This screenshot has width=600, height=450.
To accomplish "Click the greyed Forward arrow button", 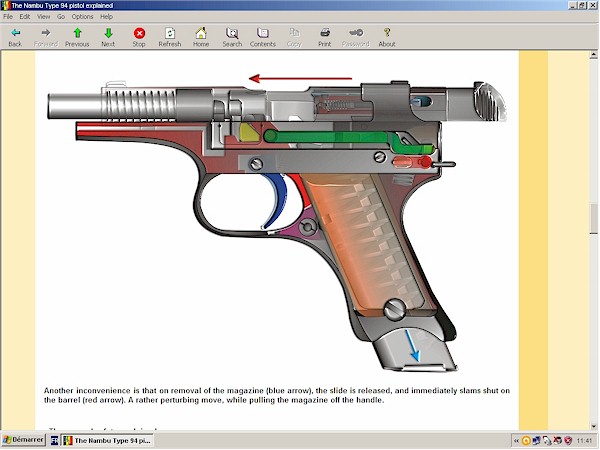I will pyautogui.click(x=46, y=37).
